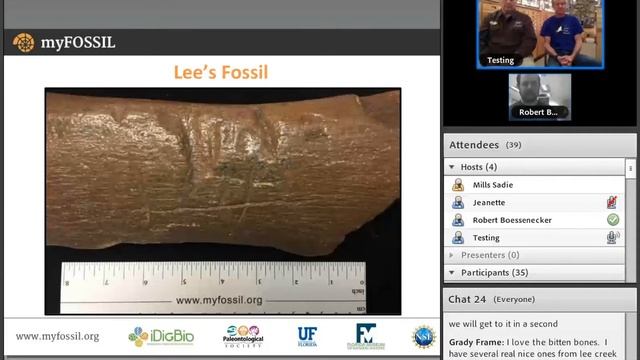Collapse the Hosts (4) group
The width and height of the screenshot is (640, 360).
tap(452, 167)
